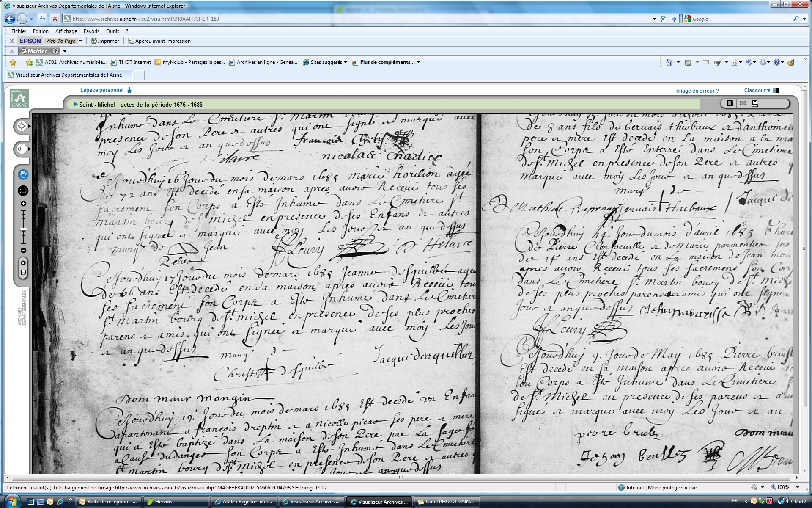This screenshot has width=812, height=508.
Task: Toggle the viewer side panel icon
Action: 730,103
